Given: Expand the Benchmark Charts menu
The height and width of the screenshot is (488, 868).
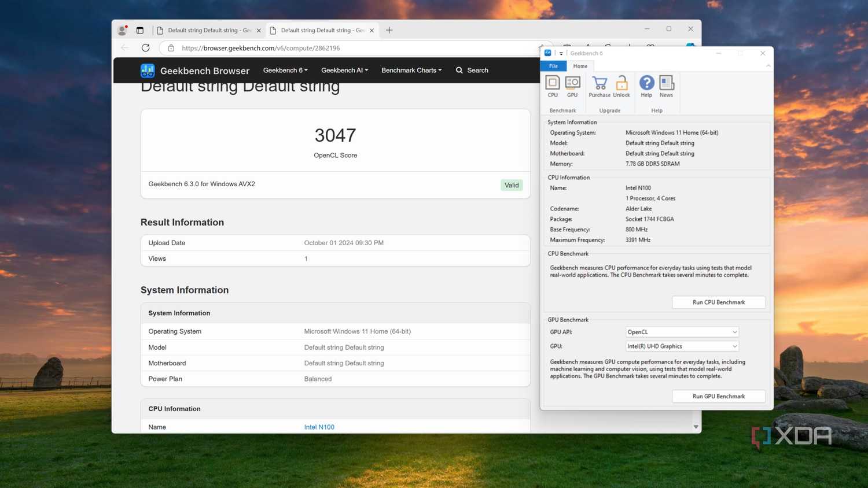Looking at the screenshot, I should point(411,71).
